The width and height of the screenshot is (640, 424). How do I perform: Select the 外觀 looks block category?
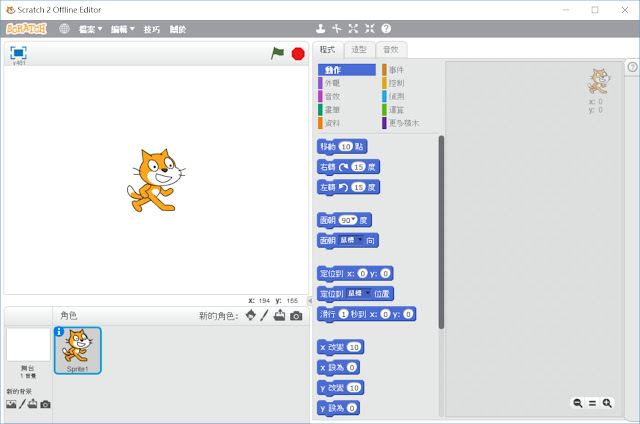coord(347,83)
